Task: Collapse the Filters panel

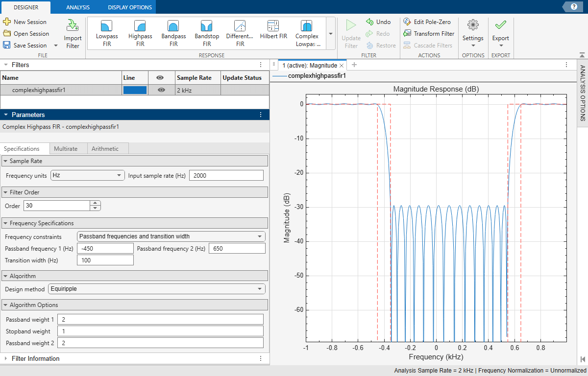Action: [x=5, y=65]
